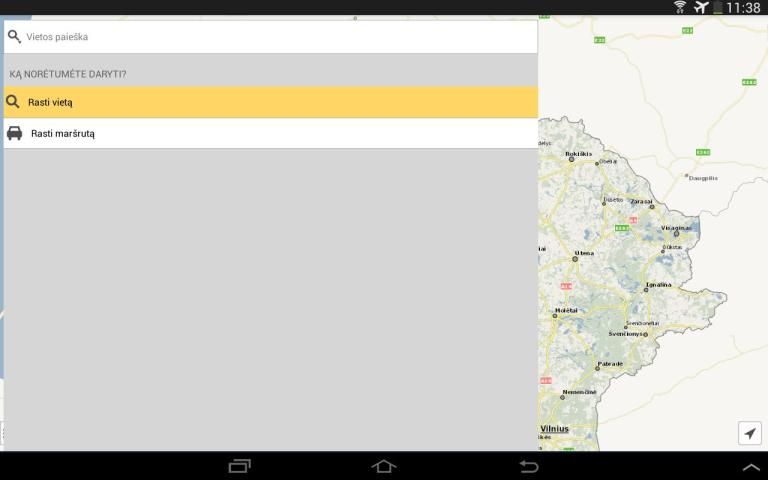This screenshot has height=480, width=768.
Task: Tap Pabradė town marker on map
Action: point(597,368)
